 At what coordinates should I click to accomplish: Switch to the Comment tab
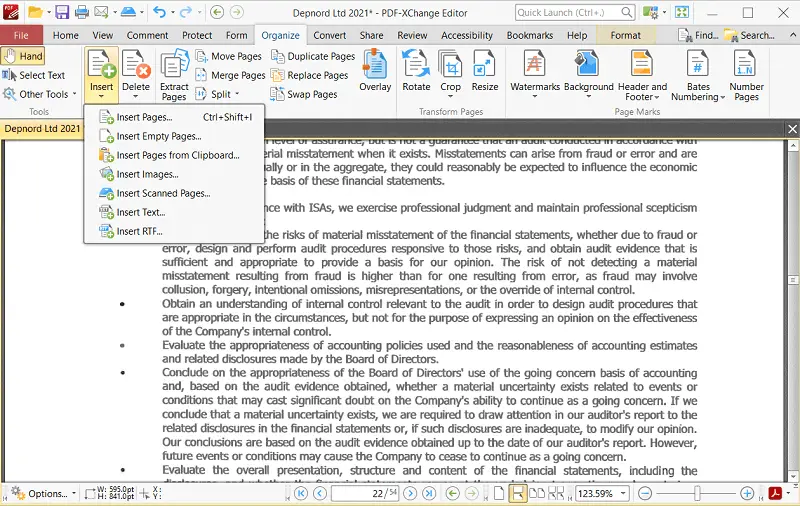(x=147, y=35)
